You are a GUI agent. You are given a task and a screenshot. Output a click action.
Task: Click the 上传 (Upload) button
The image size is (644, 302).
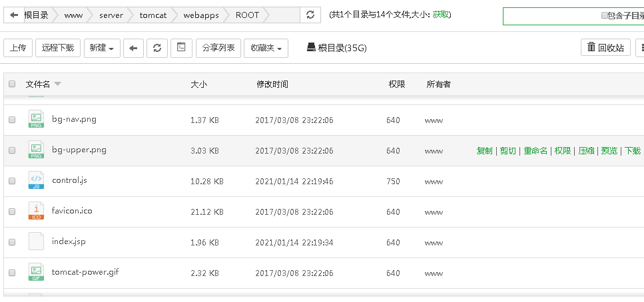coord(18,48)
